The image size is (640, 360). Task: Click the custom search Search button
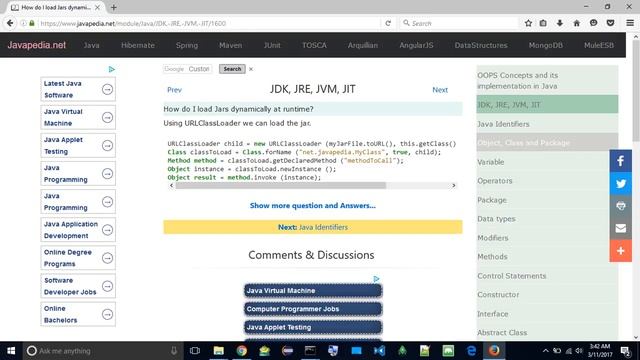point(232,69)
